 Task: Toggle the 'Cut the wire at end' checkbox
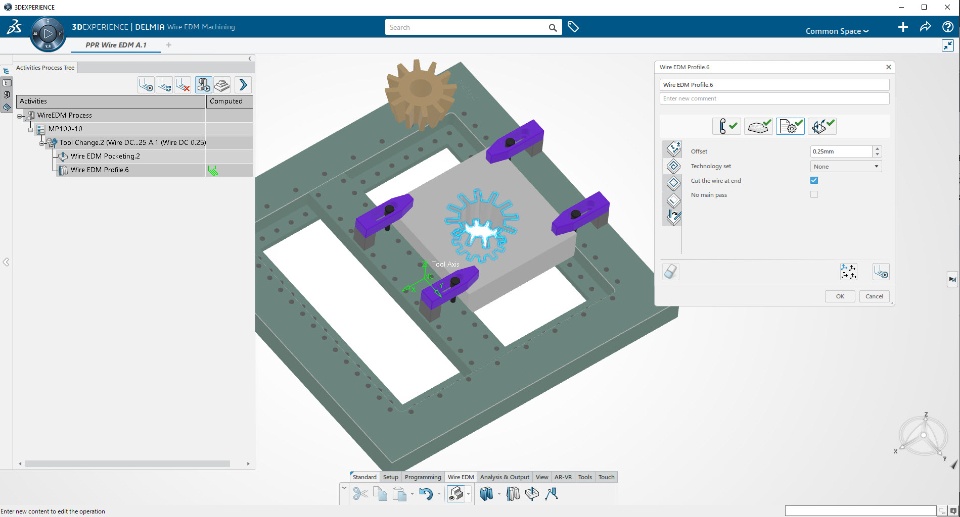point(814,181)
